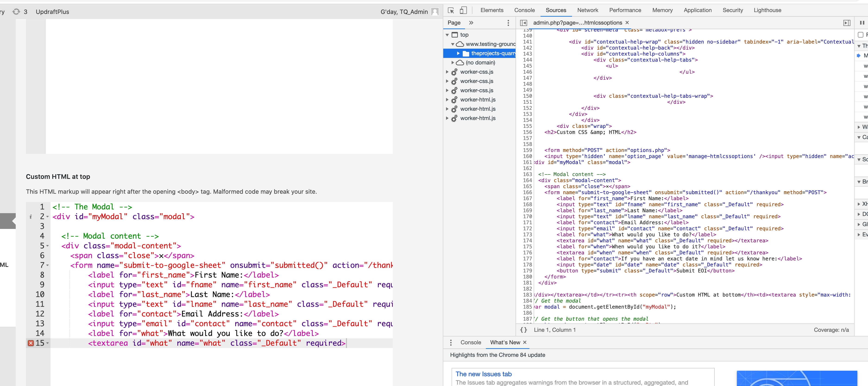Open the navigator pane three-dot menu
The height and width of the screenshot is (386, 868).
point(508,22)
